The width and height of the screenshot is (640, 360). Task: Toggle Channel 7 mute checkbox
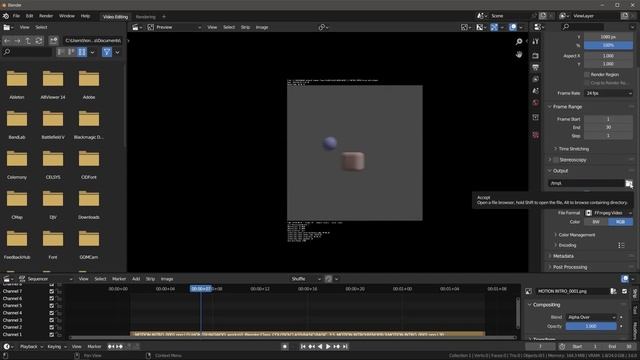[x=51, y=291]
